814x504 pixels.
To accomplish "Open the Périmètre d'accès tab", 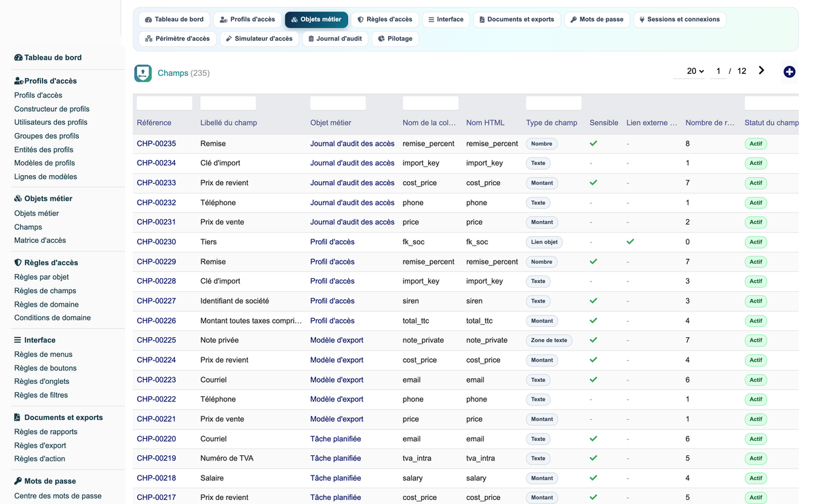I will (x=178, y=39).
